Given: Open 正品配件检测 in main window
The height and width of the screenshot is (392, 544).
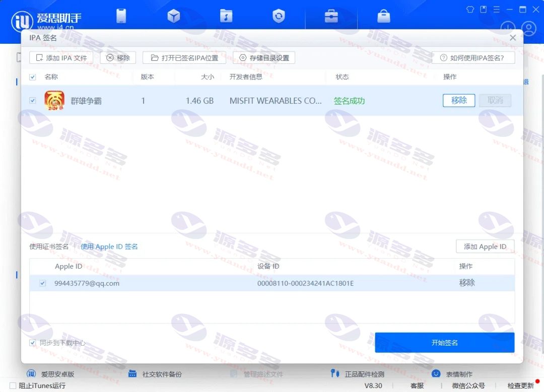Looking at the screenshot, I should point(358,374).
